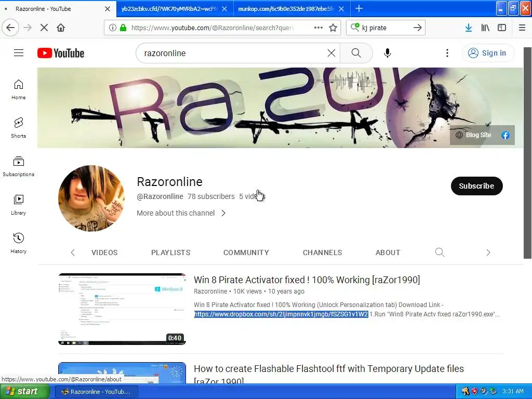Screen dimensions: 532x399
Task: Open the ABOUT channel tab
Action: click(388, 252)
